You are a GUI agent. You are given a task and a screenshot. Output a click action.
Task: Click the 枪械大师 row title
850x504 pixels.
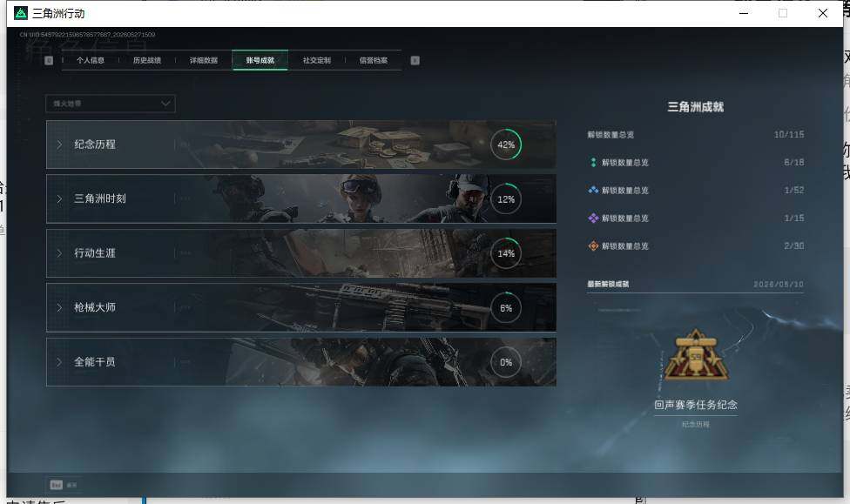click(95, 307)
